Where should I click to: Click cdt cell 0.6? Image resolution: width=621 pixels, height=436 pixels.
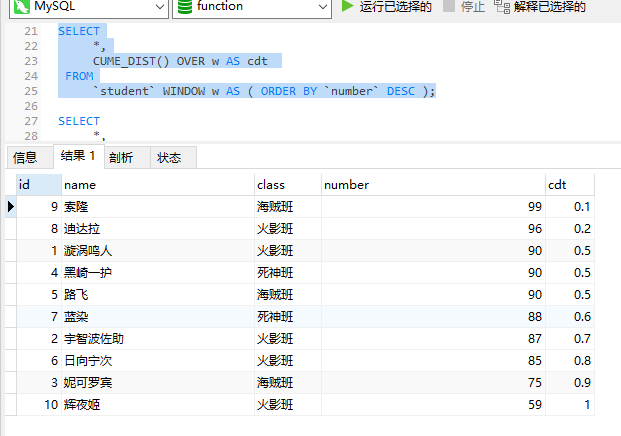coord(570,317)
